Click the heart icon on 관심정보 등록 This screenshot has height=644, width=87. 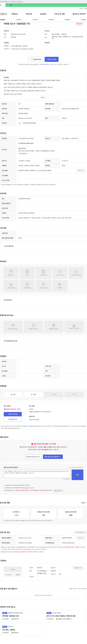click(32, 59)
